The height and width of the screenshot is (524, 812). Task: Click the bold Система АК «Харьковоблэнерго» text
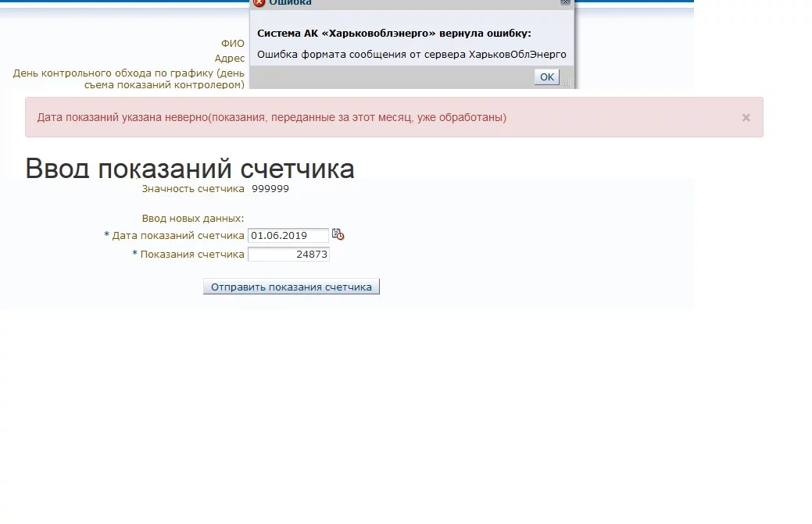click(394, 33)
